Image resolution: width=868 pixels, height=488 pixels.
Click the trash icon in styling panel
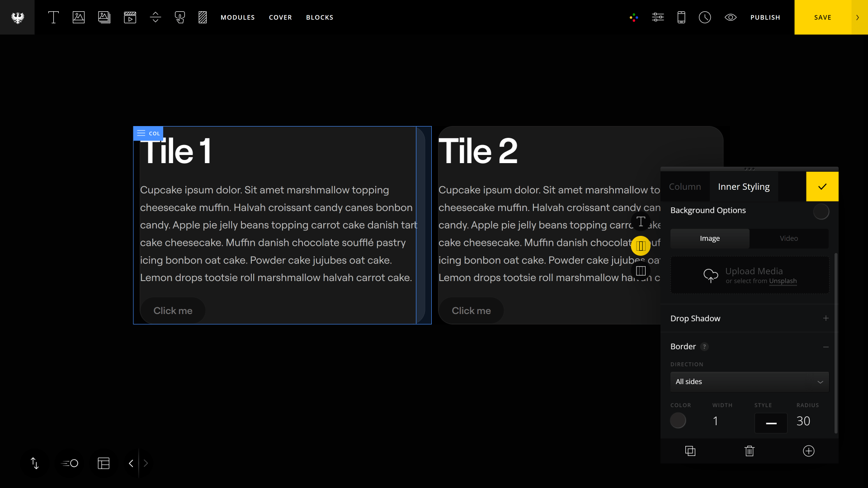coord(750,451)
